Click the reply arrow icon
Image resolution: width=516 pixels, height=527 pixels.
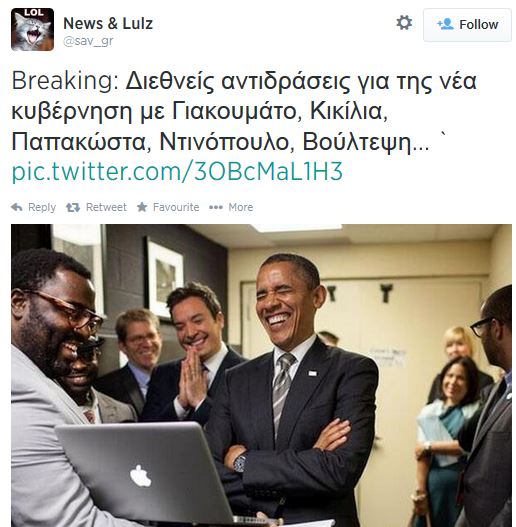[x=17, y=207]
